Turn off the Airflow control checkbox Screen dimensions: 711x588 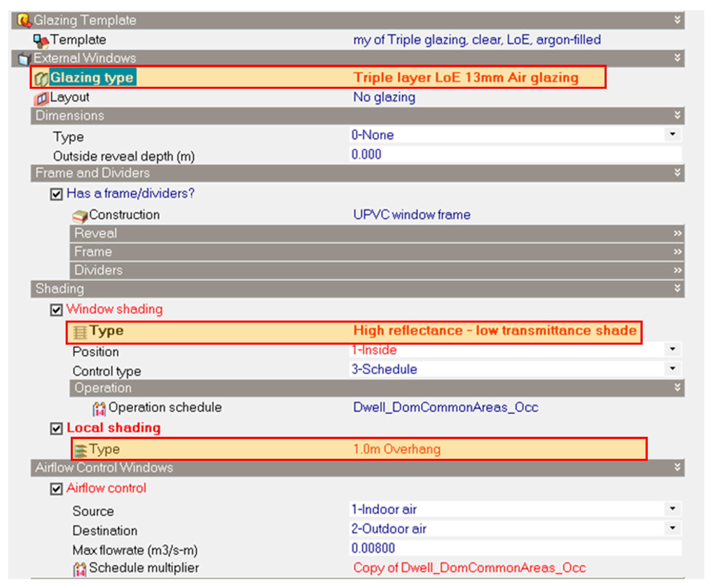pyautogui.click(x=56, y=489)
